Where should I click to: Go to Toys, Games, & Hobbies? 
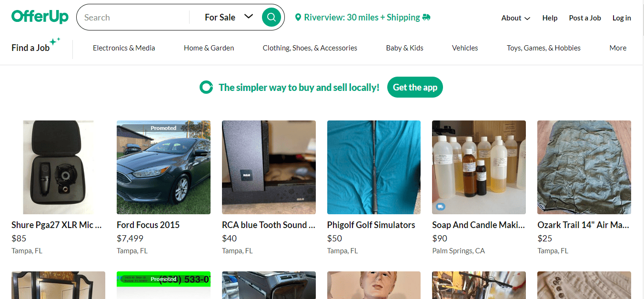543,48
